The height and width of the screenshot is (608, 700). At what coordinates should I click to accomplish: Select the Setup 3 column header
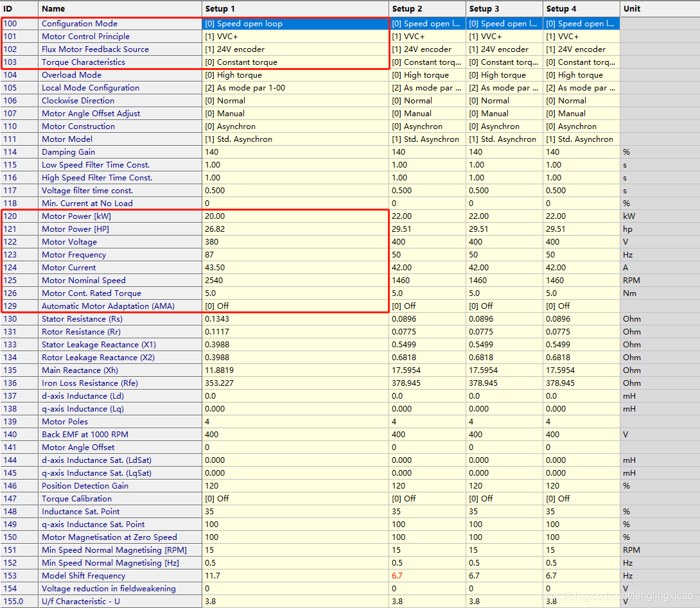[504, 9]
